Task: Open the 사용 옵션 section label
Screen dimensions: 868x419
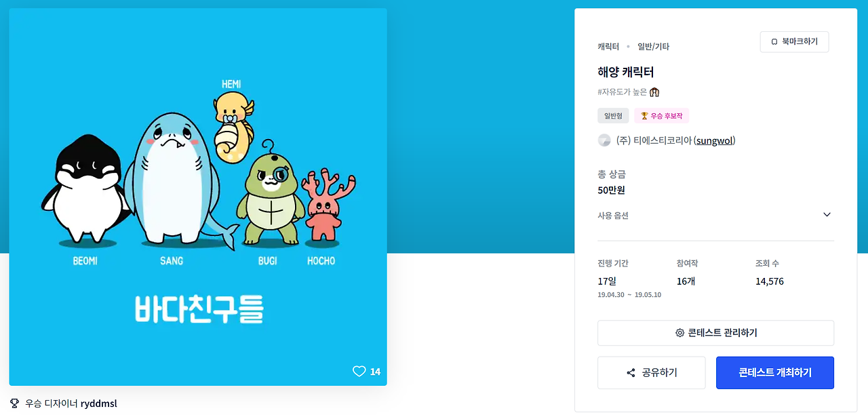Action: click(613, 216)
